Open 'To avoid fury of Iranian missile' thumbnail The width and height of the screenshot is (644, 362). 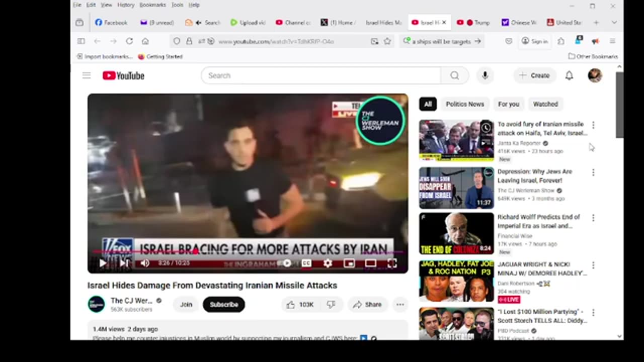tap(456, 140)
